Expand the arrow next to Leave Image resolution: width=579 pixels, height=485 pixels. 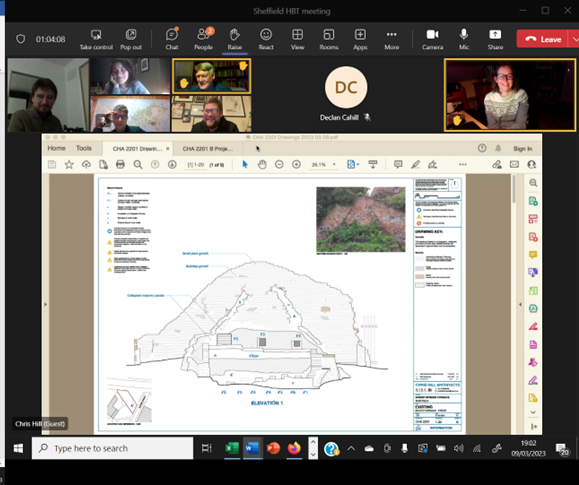(x=574, y=39)
